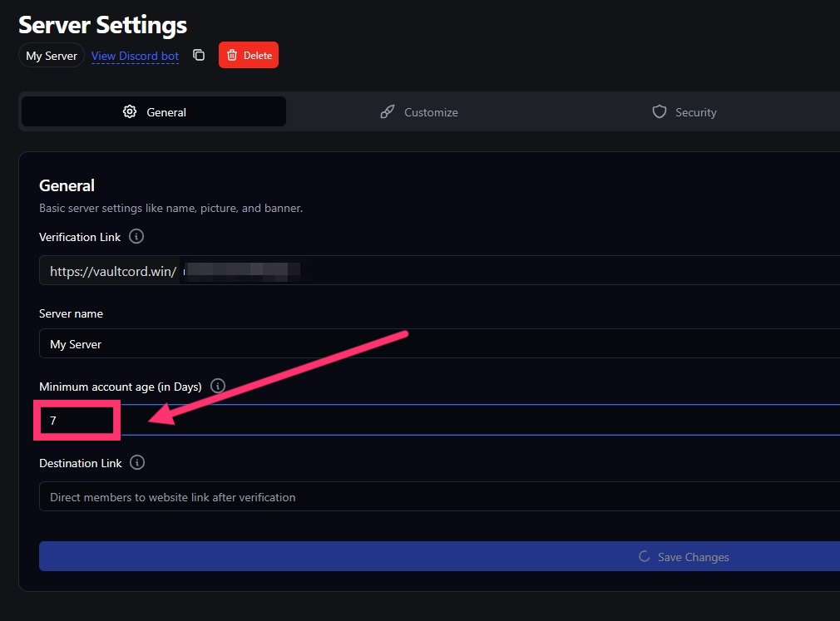Click the spinner icon in Save Changes
Viewport: 840px width, 621px height.
coord(644,557)
